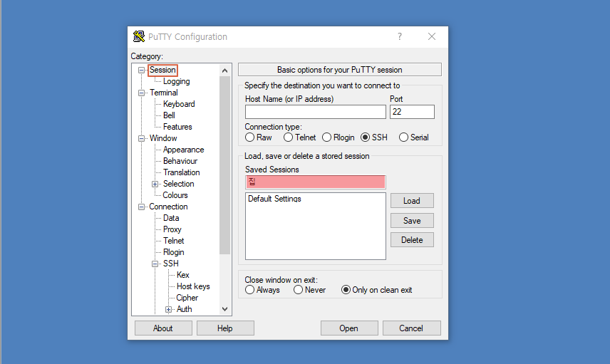Click the Cancel button
610x364 pixels.
[x=411, y=328]
